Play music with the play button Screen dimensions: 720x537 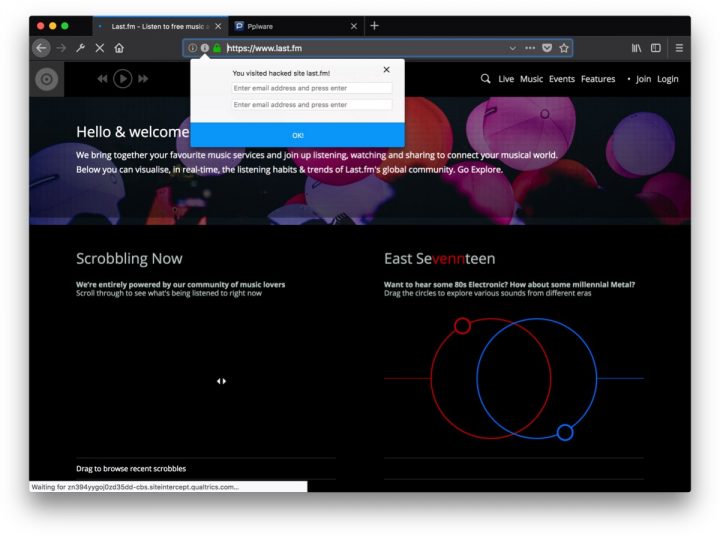[x=123, y=79]
